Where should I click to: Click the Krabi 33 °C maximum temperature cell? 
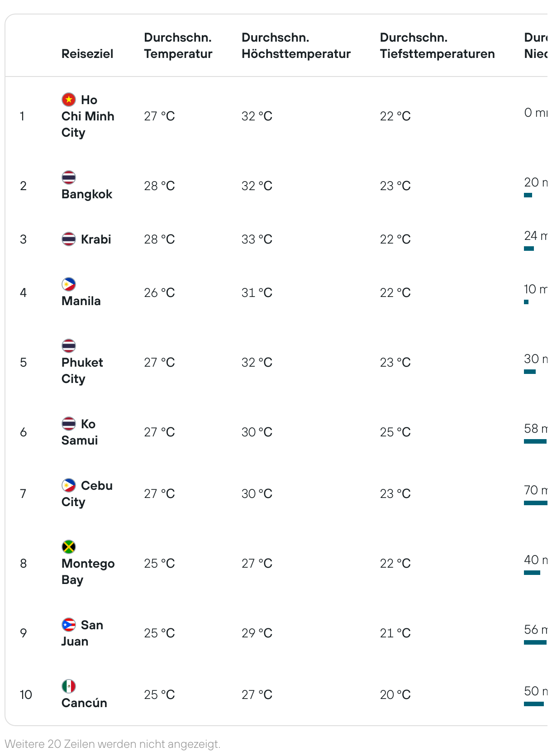click(257, 239)
